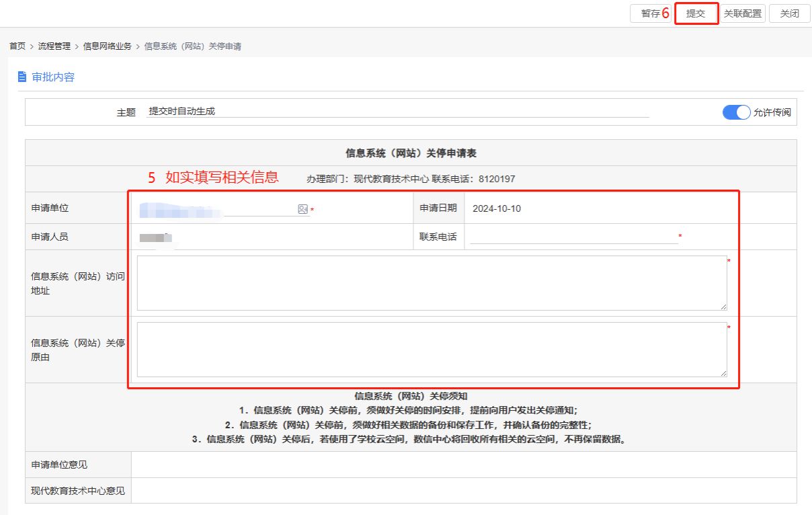
Task: Toggle the 允许传阅 switch
Action: click(x=736, y=112)
